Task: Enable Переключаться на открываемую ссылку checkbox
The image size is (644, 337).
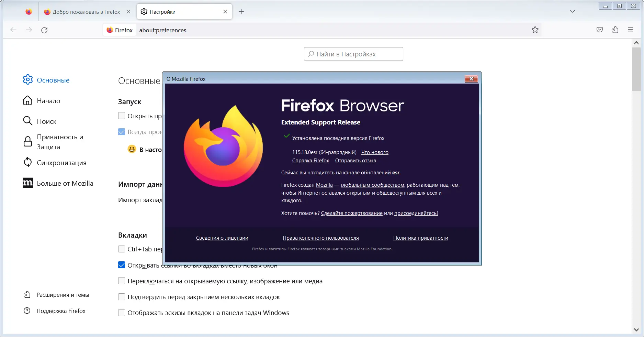Action: tap(122, 281)
